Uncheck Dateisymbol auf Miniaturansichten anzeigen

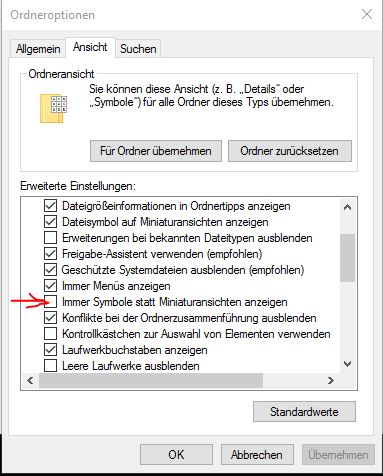50,222
